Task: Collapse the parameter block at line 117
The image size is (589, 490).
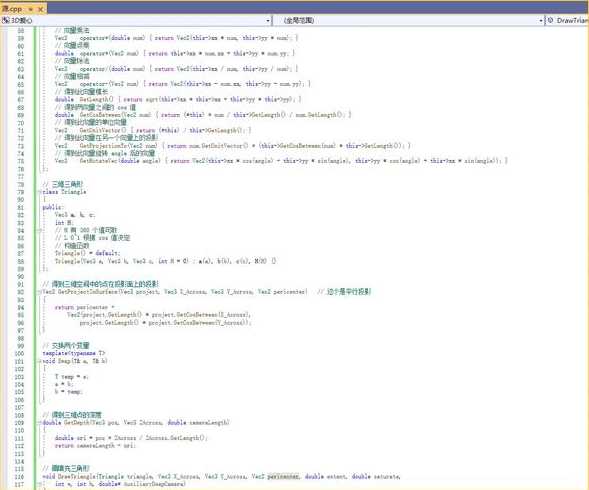Action: pos(40,484)
